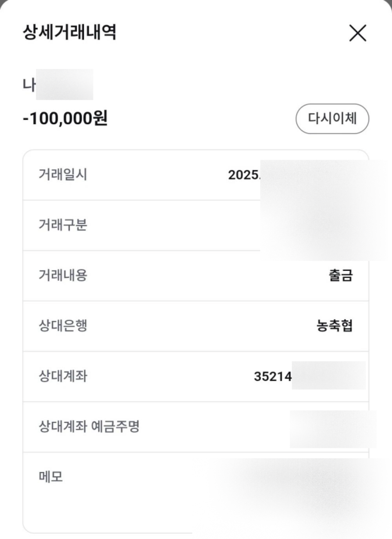Image resolution: width=392 pixels, height=539 pixels.
Task: Click the 거래내용 row label
Action: click(63, 275)
